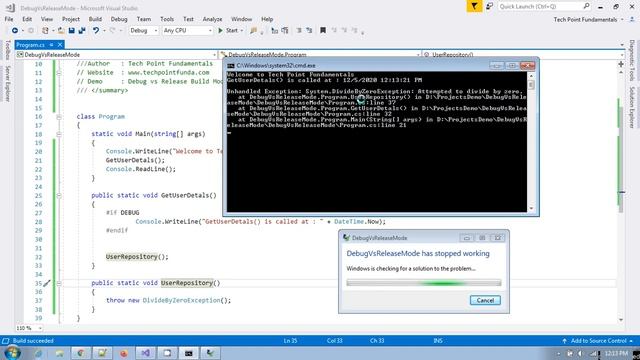Click the Save All toolbar icon

82,31
